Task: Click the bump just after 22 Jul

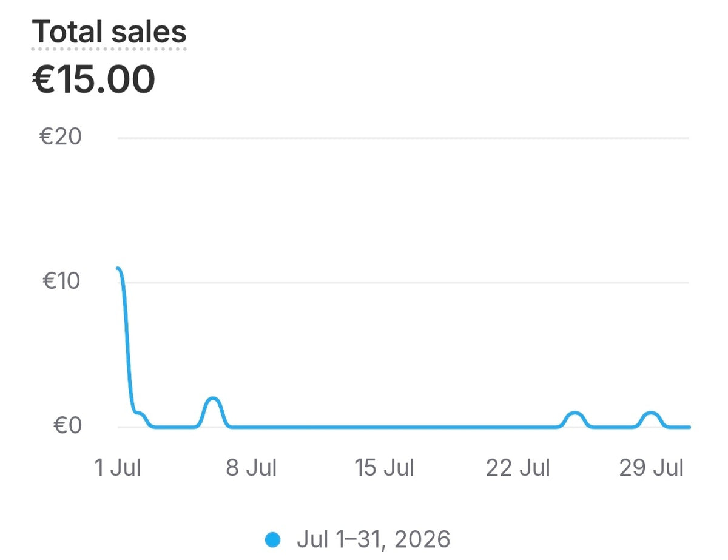Action: point(575,415)
